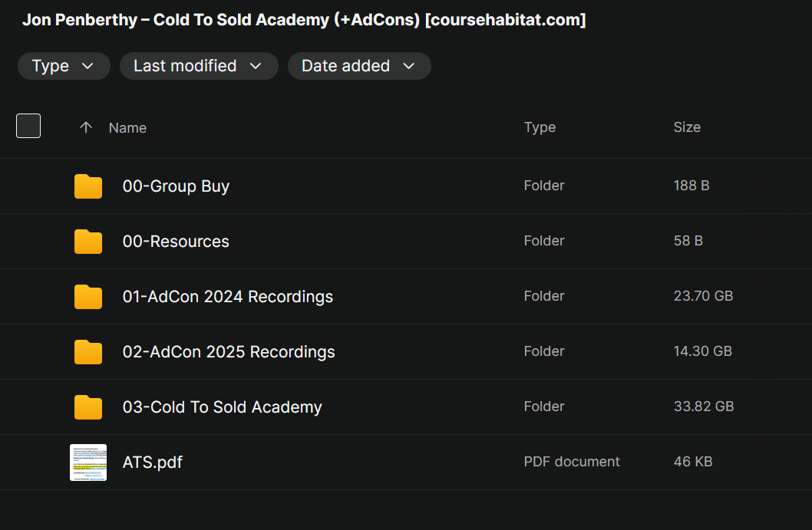The height and width of the screenshot is (530, 812).
Task: Open 02-AdCon 2025 Recordings by its name
Action: 229,352
